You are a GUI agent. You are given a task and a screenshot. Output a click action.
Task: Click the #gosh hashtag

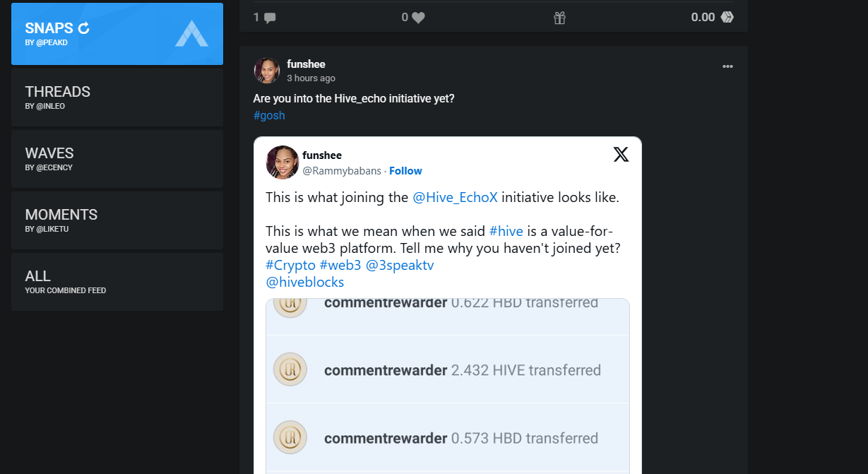269,115
